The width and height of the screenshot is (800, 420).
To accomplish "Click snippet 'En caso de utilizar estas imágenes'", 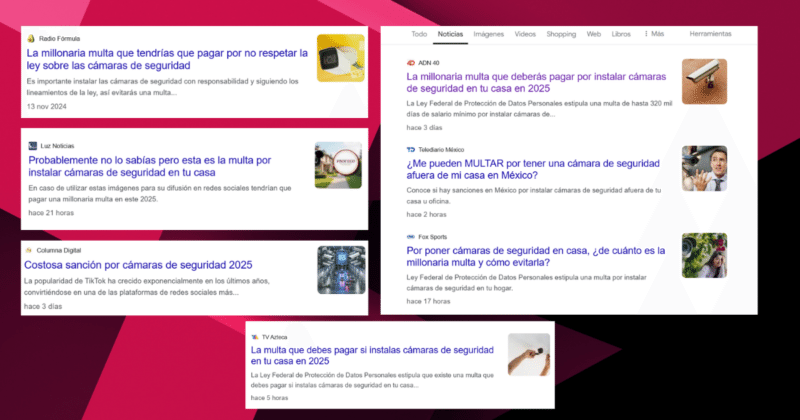I will 160,193.
